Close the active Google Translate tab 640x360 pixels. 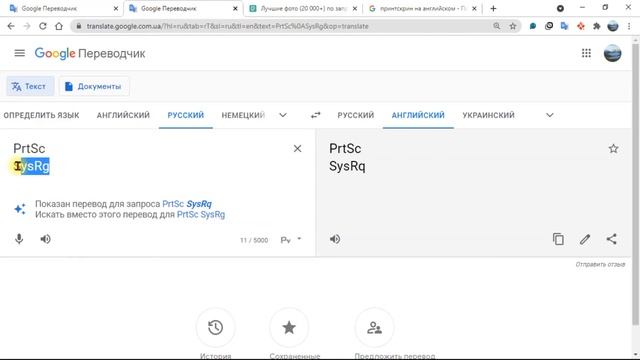pyautogui.click(x=235, y=8)
